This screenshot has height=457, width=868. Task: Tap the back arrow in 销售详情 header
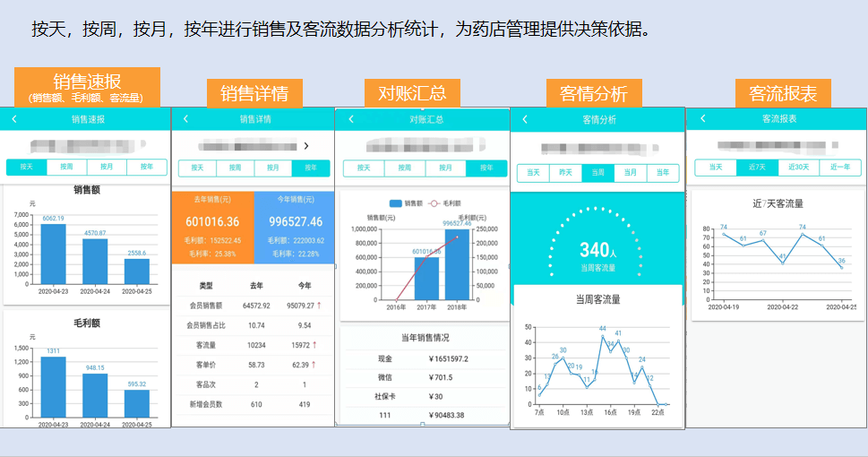pos(185,119)
